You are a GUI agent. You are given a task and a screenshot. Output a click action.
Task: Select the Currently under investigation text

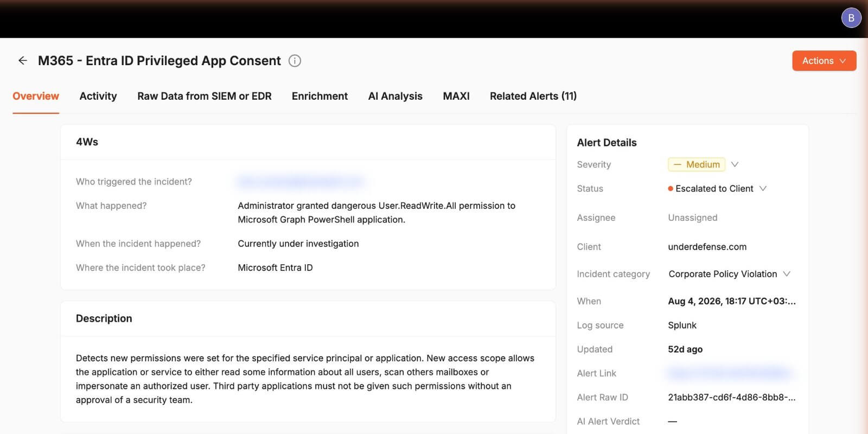pyautogui.click(x=298, y=244)
